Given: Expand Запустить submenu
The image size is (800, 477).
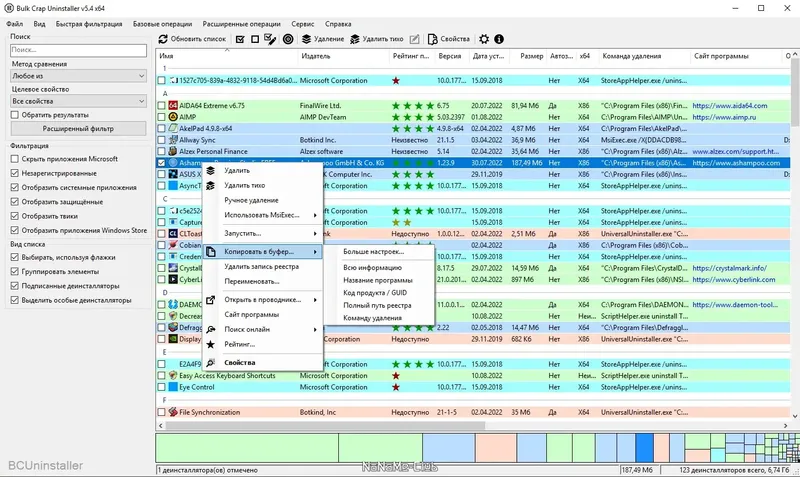Looking at the screenshot, I should coord(263,233).
